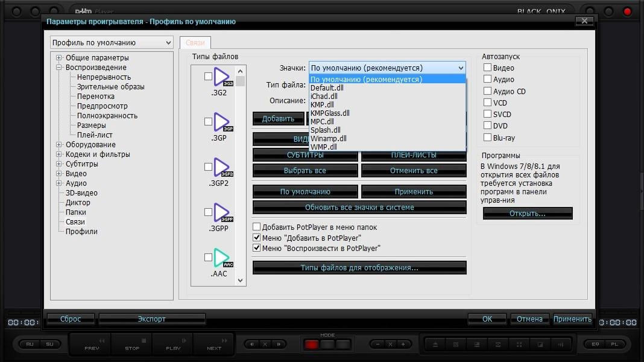Open the EQ equalizer button
This screenshot has width=644, height=362.
coord(595,345)
